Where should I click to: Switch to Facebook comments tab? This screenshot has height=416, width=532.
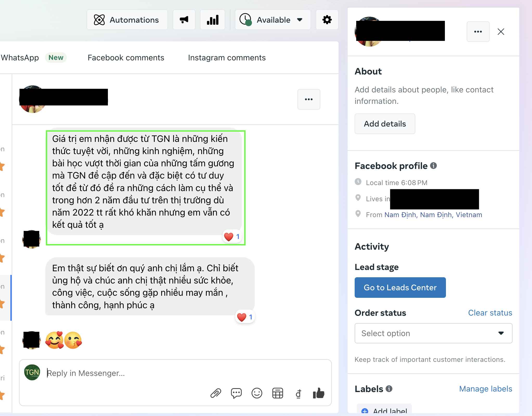click(126, 58)
